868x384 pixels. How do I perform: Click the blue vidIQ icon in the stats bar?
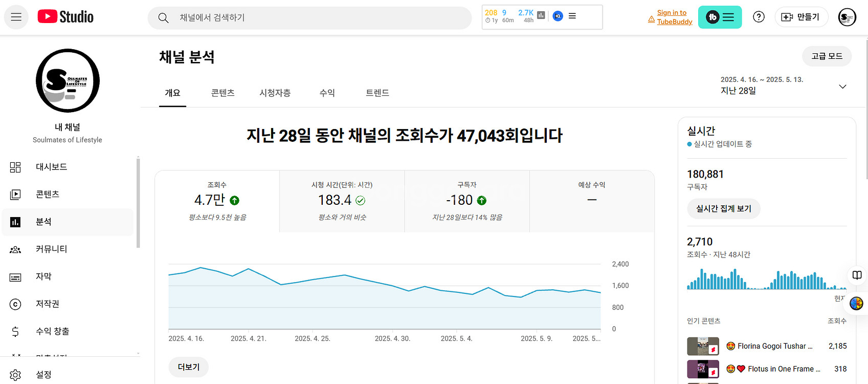pos(558,16)
